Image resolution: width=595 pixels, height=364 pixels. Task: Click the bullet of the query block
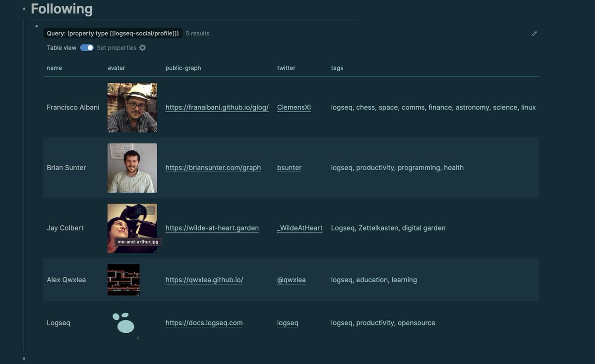point(36,26)
